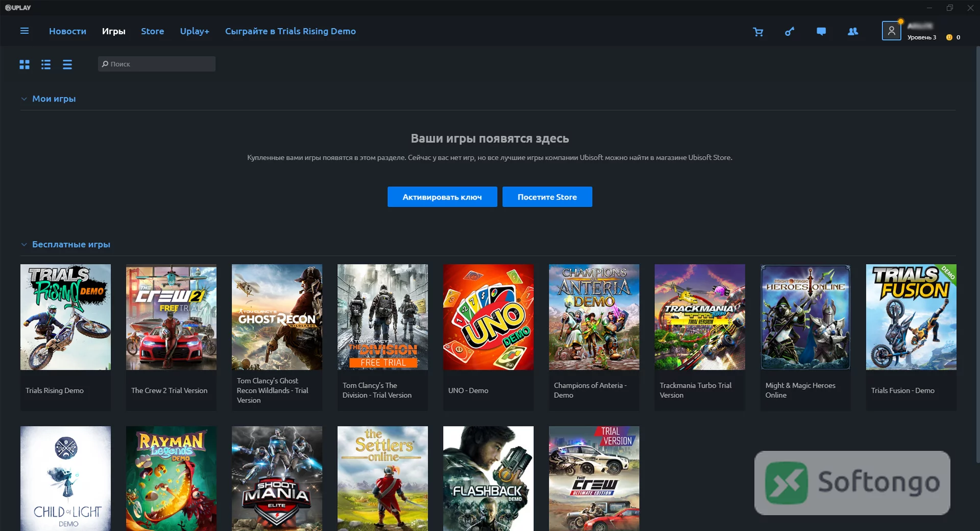Open The Division Free Trial cover
The width and height of the screenshot is (980, 531).
tap(382, 317)
